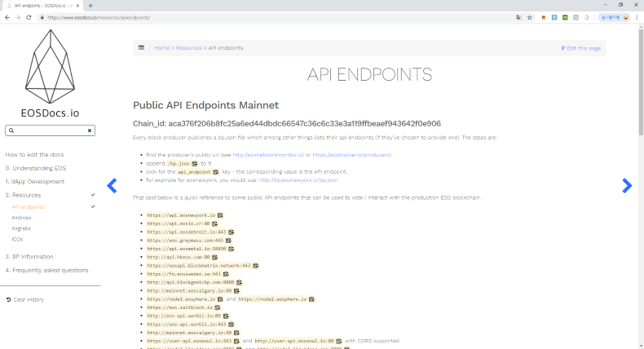This screenshot has width=644, height=349.
Task: Copy the http://user-api.eoseoul.io:80 endpoint
Action: pos(339,341)
